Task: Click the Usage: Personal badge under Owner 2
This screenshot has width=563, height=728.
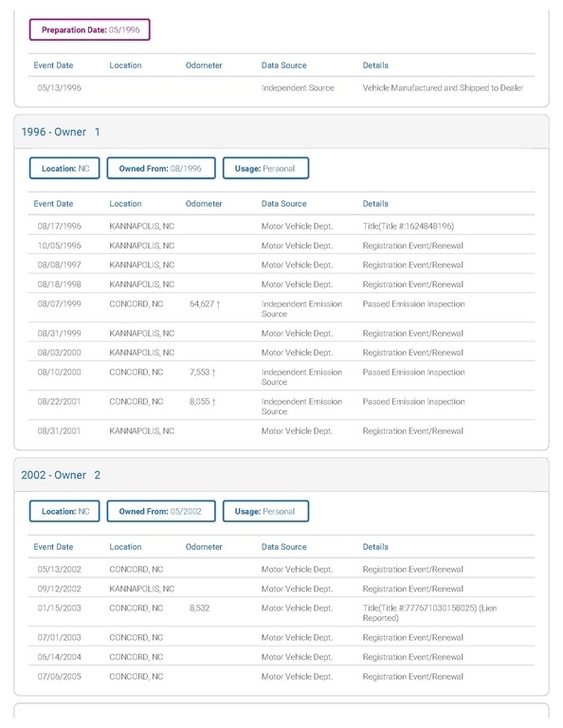Action: pos(265,511)
